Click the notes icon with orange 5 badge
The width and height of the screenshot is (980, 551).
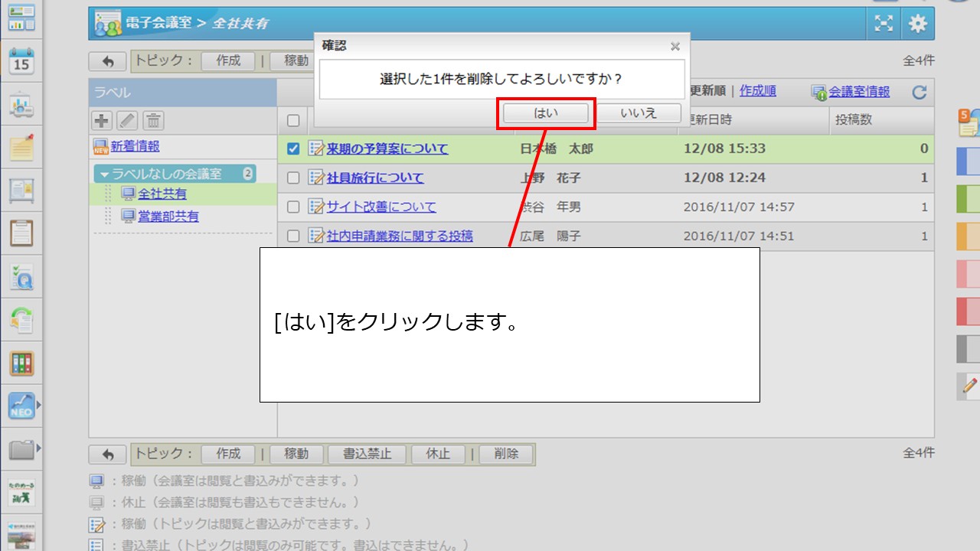coord(969,123)
